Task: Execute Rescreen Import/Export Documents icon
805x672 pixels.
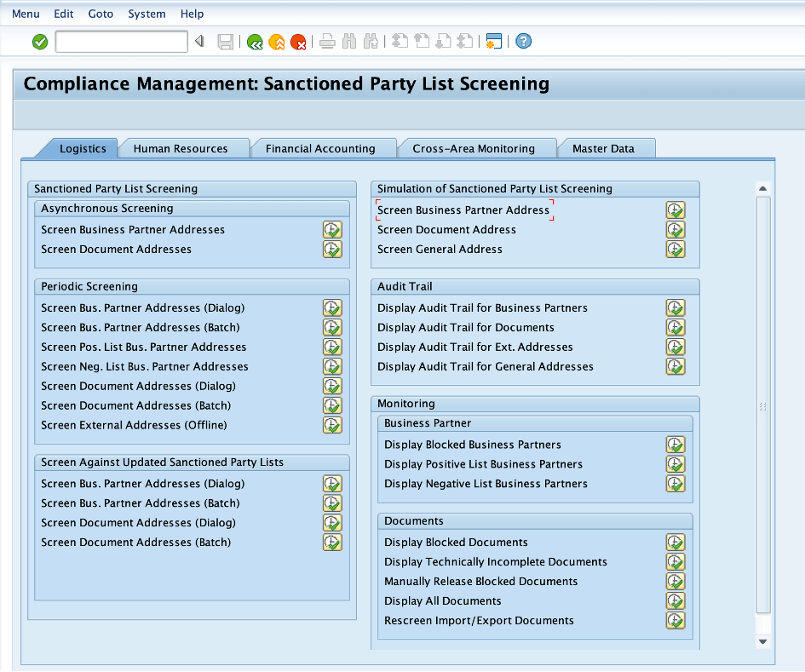Action: [676, 620]
